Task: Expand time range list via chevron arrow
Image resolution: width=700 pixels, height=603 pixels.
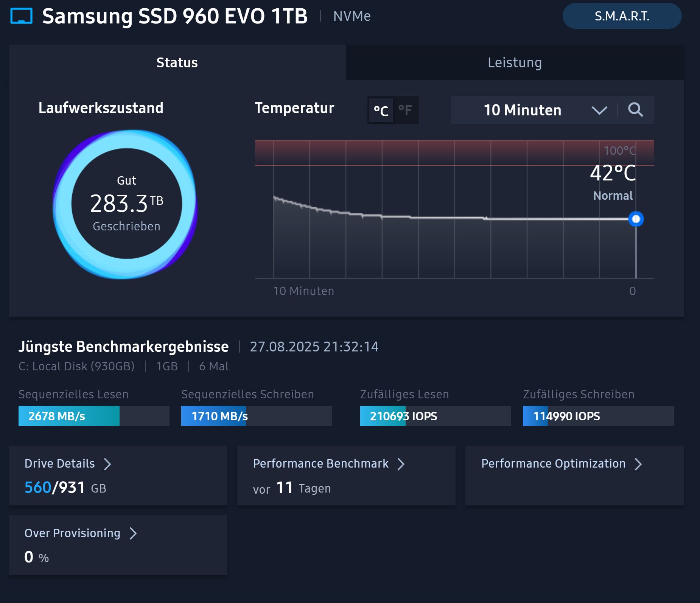Action: 599,110
